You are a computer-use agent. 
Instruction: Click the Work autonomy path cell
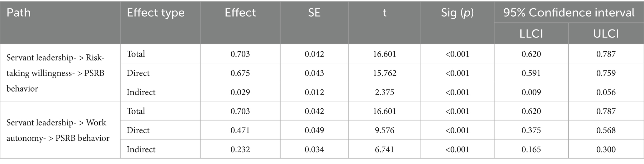[x=58, y=130]
